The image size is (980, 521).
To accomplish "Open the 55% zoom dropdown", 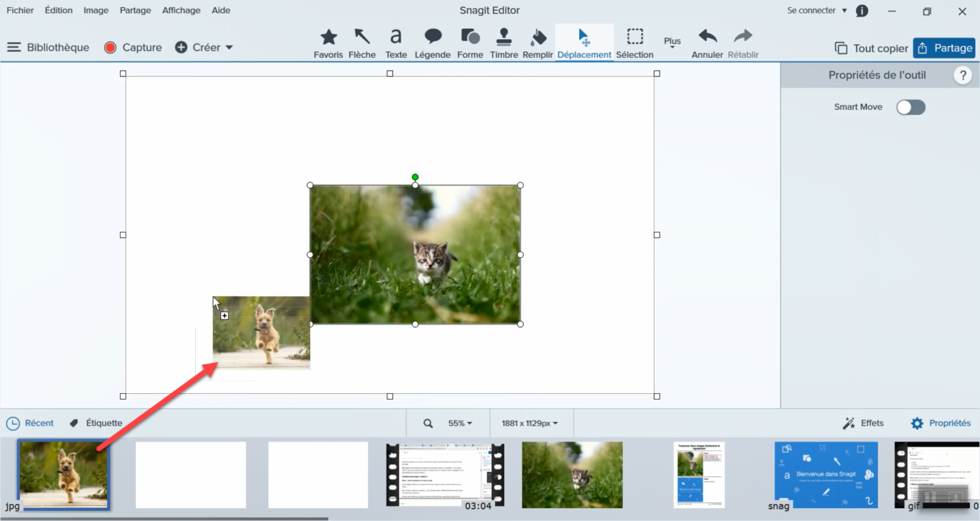I will tap(460, 423).
